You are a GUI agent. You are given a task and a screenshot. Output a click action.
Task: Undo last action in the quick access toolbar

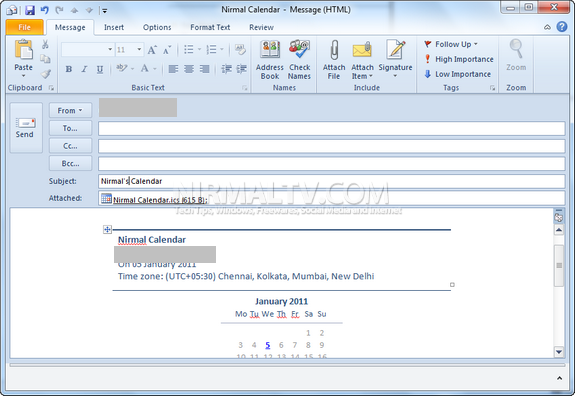(45, 10)
